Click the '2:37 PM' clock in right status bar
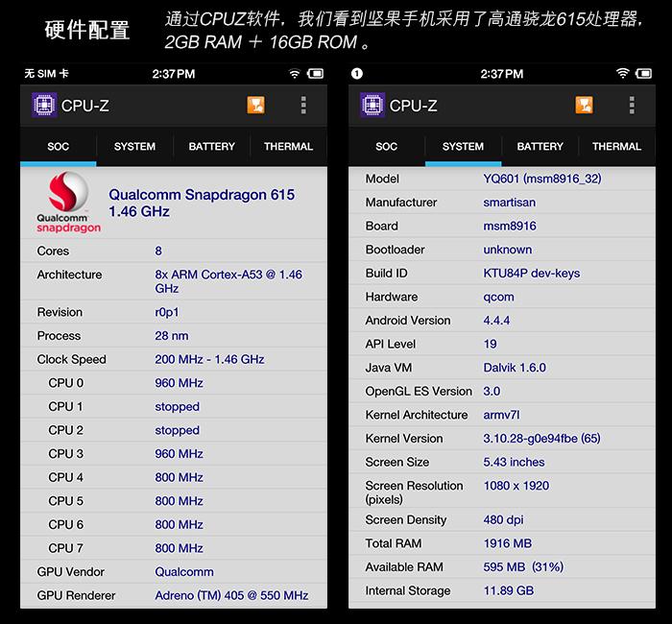672x624 pixels. point(502,74)
